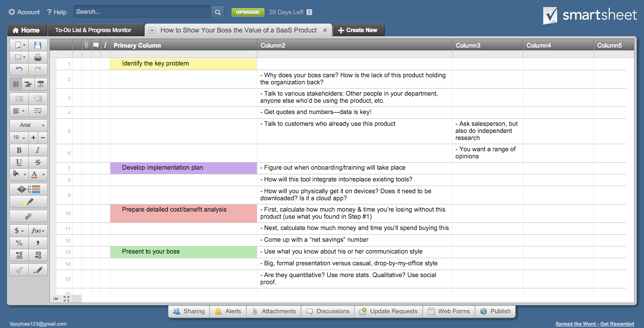
Task: Toggle full screen expand icon
Action: pos(66,299)
